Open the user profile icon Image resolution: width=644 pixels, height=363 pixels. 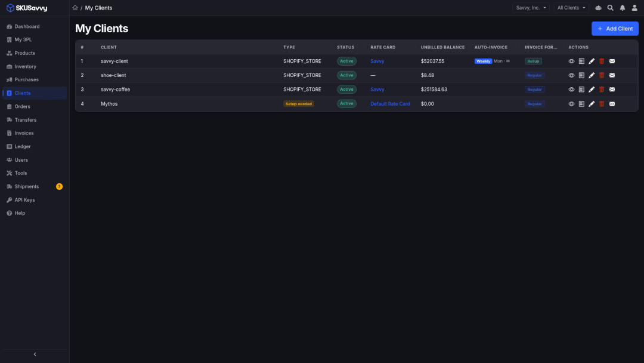point(634,8)
